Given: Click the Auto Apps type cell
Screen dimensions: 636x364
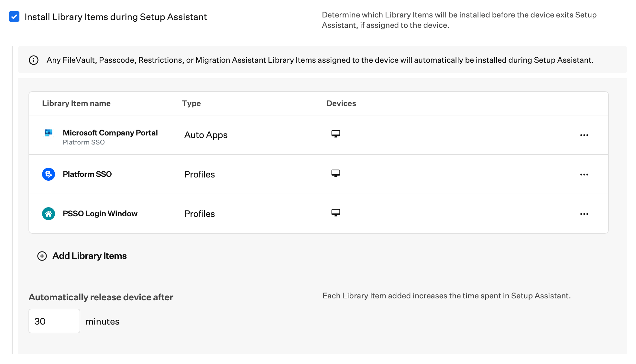Looking at the screenshot, I should 206,135.
